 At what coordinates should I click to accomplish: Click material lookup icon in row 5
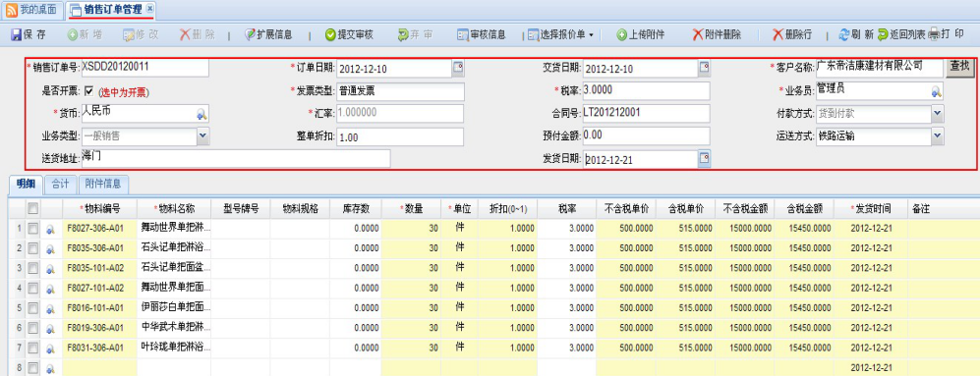coord(51,309)
